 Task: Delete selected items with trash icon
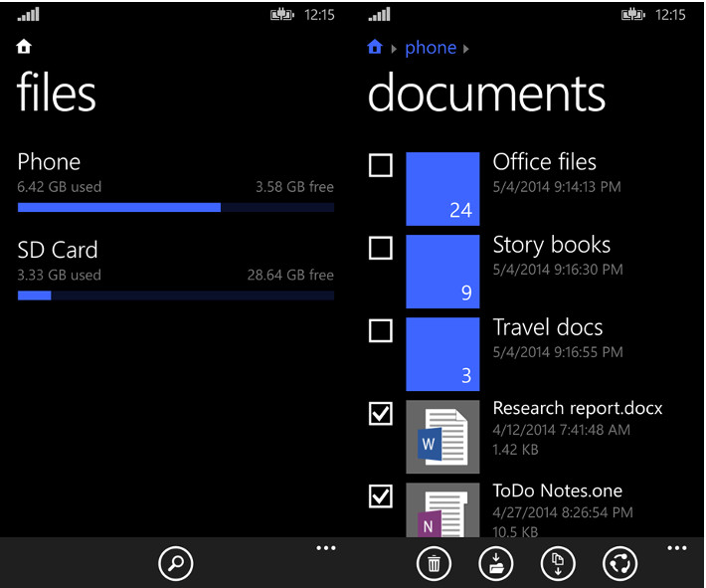point(435,563)
